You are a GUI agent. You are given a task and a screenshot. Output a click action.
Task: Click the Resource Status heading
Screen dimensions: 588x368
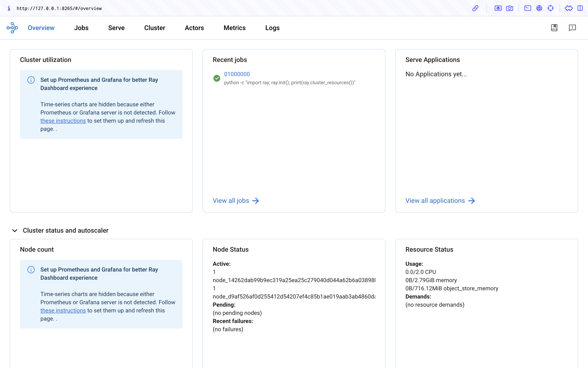point(429,249)
